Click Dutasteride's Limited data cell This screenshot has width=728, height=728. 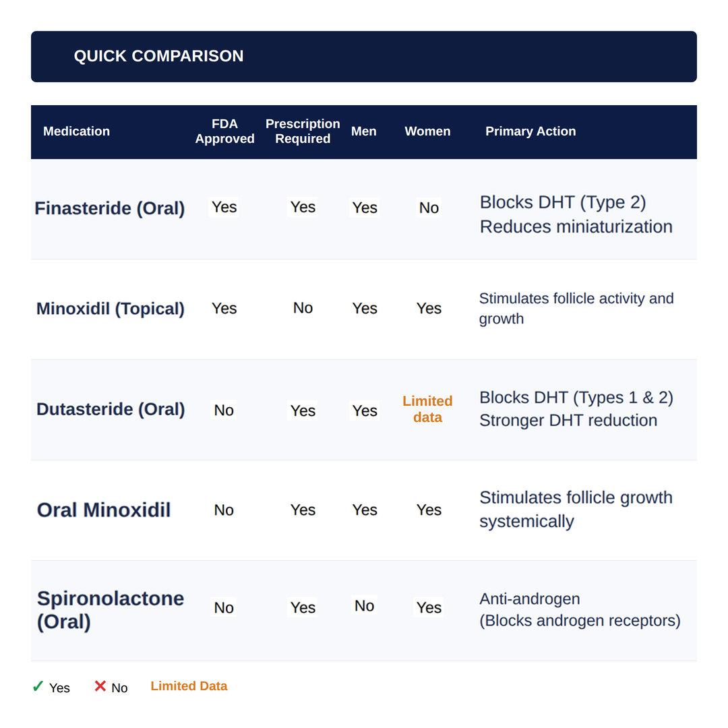pos(427,409)
